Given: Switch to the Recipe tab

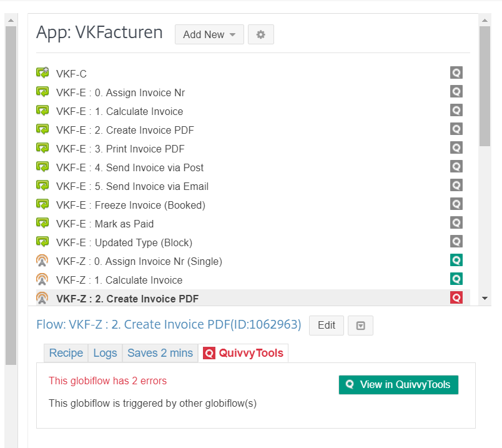Looking at the screenshot, I should (x=66, y=353).
